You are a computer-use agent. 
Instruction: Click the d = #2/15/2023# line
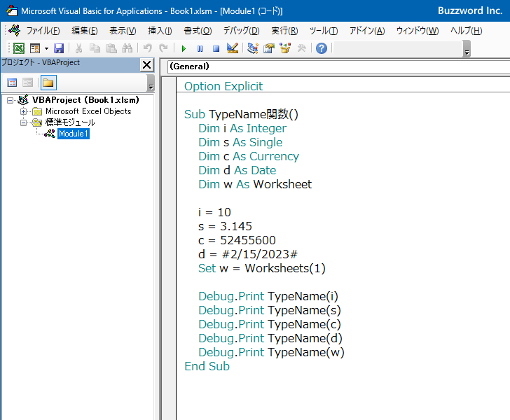248,254
